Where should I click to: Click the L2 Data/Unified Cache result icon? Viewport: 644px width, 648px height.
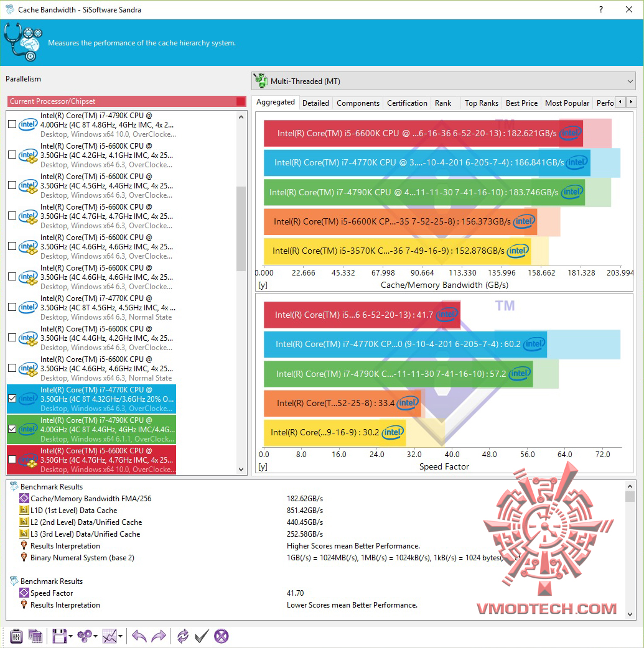click(24, 522)
